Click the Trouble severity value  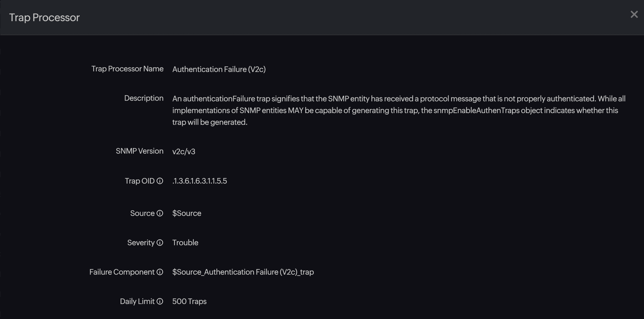[x=185, y=243]
